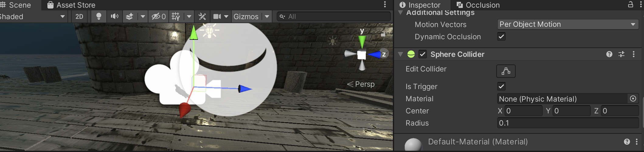Open Sphere Collider help reference icon

pos(609,54)
